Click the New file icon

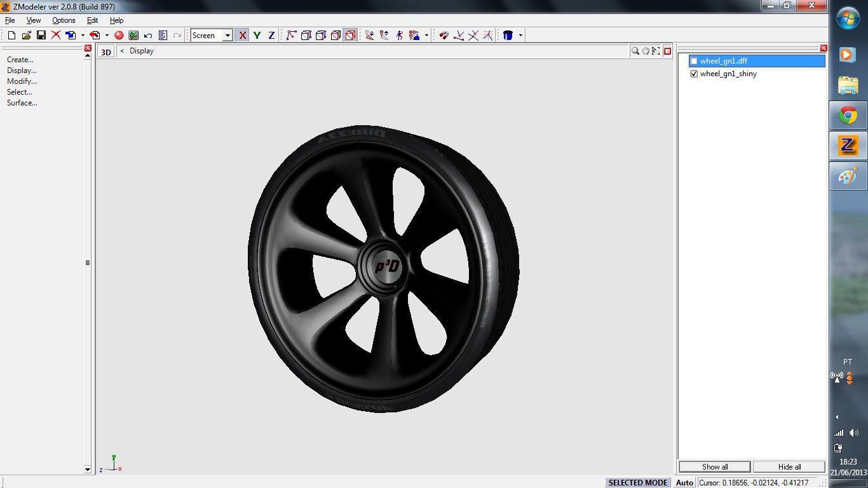[x=11, y=36]
